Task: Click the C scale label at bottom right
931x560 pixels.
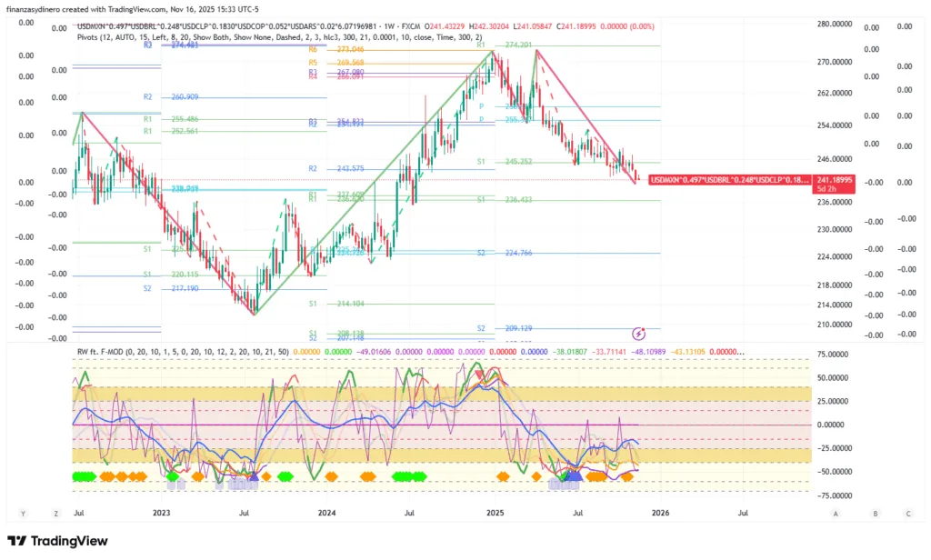Action: click(909, 514)
